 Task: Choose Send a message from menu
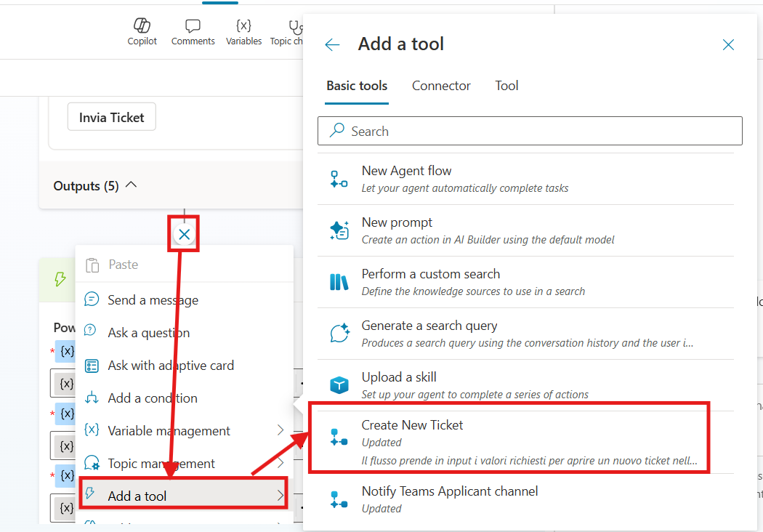tap(153, 300)
